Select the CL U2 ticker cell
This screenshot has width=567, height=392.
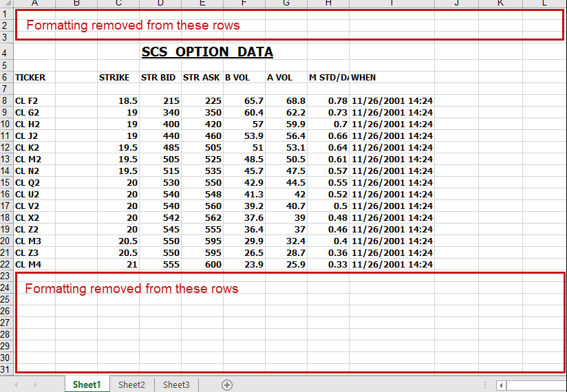[34, 195]
